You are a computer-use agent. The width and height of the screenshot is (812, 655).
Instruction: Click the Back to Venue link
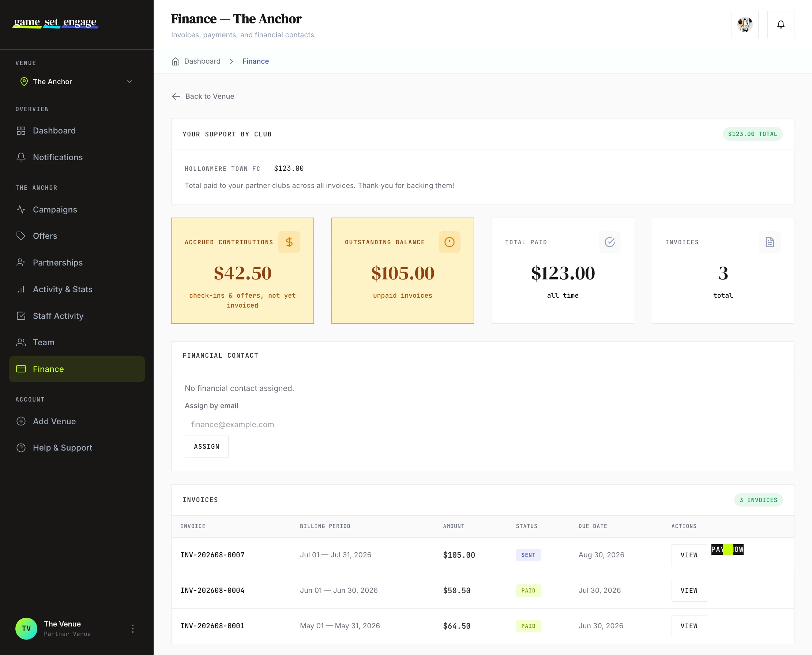tap(203, 96)
